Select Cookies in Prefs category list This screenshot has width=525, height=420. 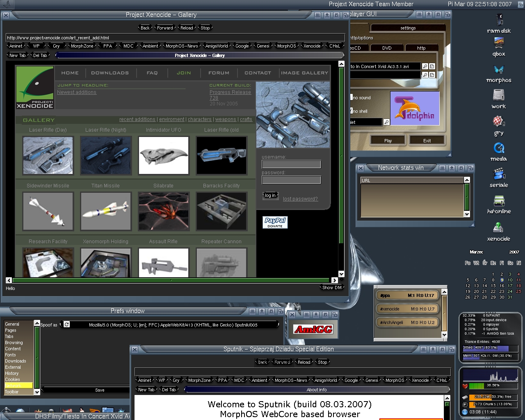[18, 379]
